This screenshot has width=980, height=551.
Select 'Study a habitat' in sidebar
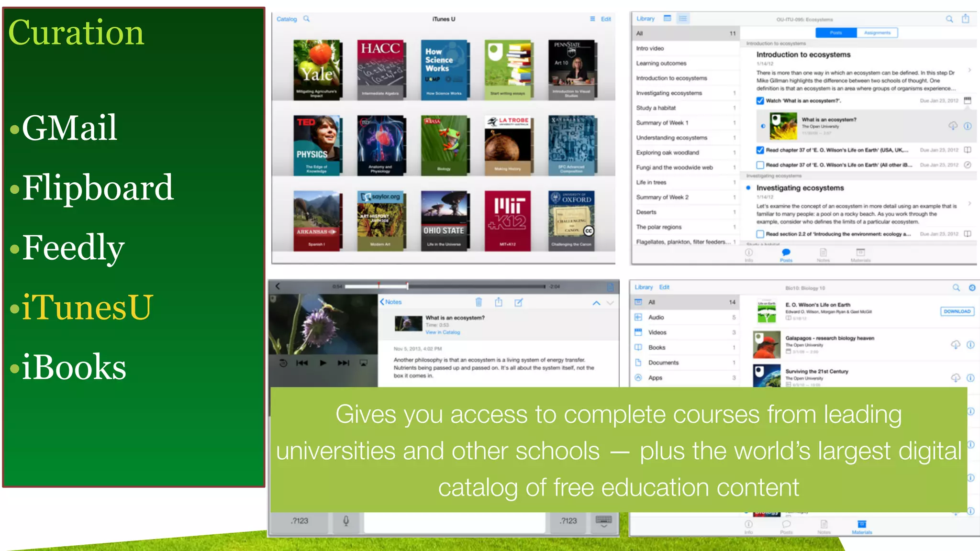coord(686,108)
